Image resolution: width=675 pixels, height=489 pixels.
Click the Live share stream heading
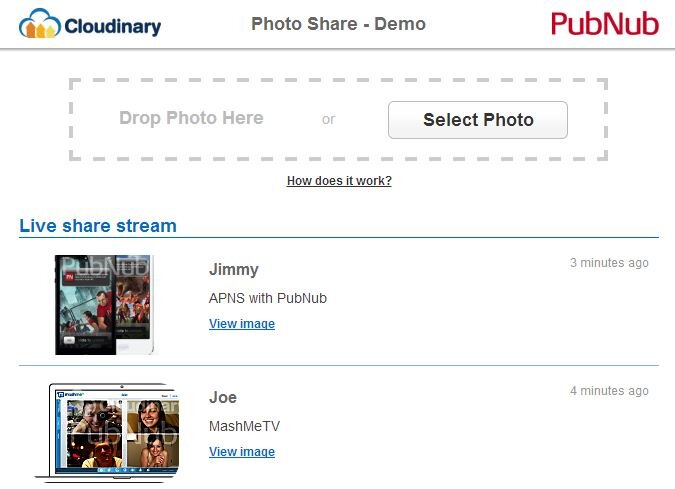tap(98, 226)
